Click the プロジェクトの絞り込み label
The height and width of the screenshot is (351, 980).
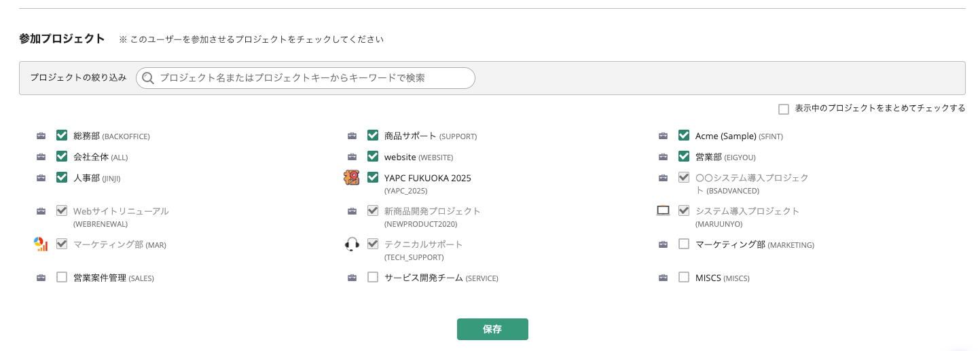coord(78,77)
